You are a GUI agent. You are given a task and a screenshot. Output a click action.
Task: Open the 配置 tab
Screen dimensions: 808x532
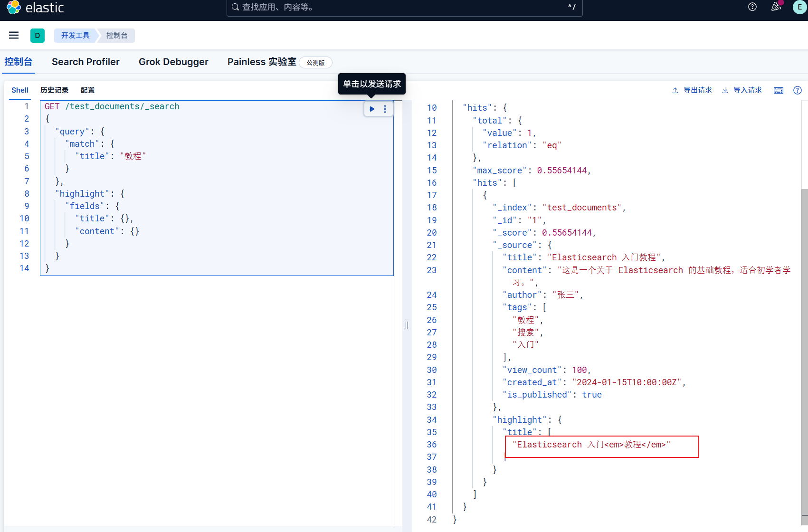[87, 90]
